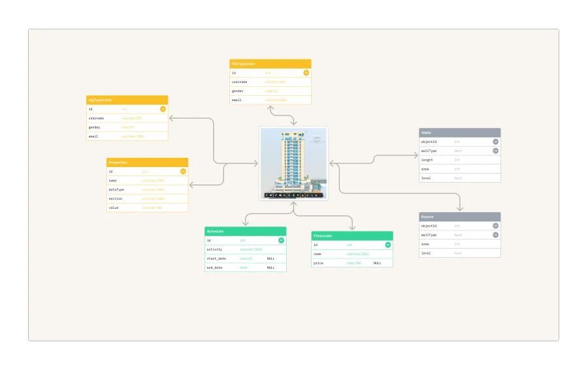
Task: Click 'varchar(50)' type on Properties value row
Action: tap(152, 208)
